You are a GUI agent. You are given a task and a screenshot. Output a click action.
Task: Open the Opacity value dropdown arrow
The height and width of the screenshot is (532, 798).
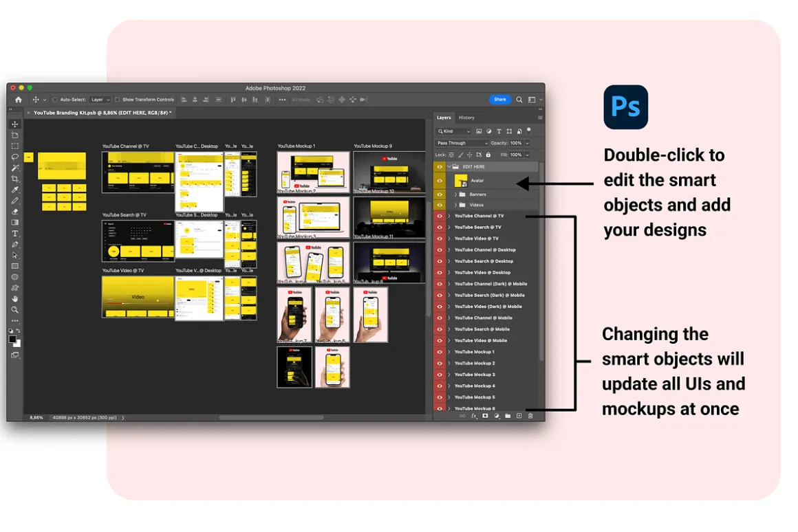pos(527,143)
